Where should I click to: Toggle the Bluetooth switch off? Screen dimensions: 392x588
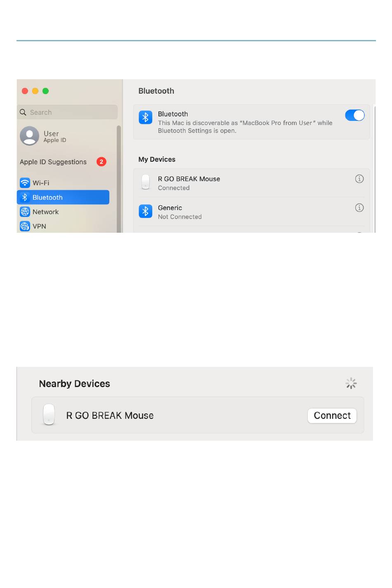[355, 115]
